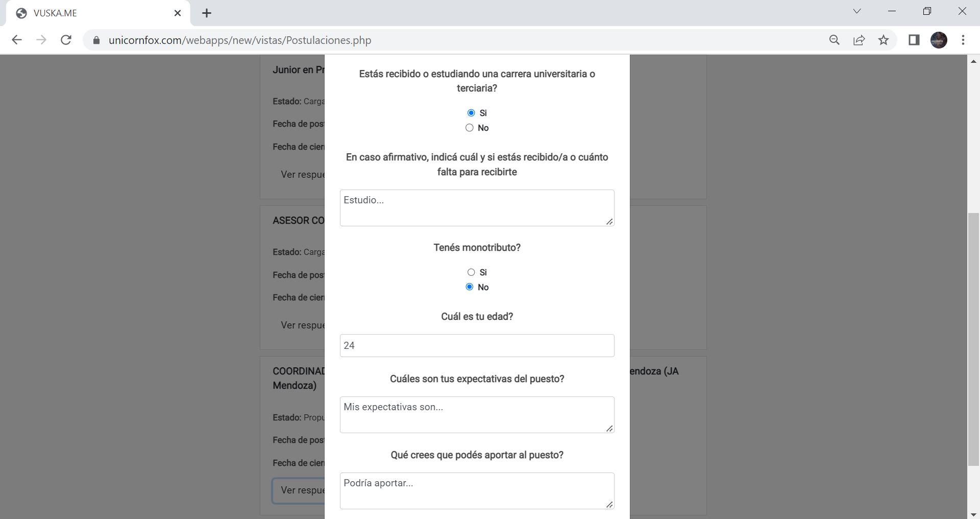Click the 'Mis expectativas son...' text area
The width and height of the screenshot is (980, 519).
tap(477, 415)
